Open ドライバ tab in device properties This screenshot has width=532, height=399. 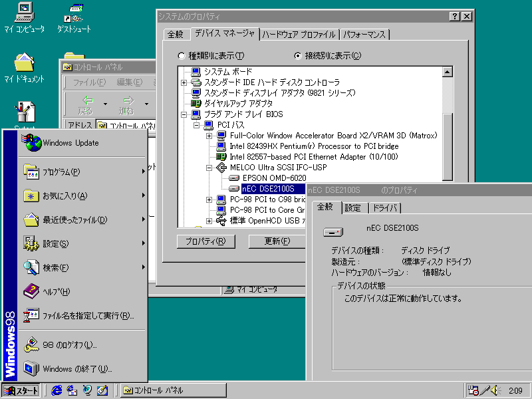click(384, 208)
